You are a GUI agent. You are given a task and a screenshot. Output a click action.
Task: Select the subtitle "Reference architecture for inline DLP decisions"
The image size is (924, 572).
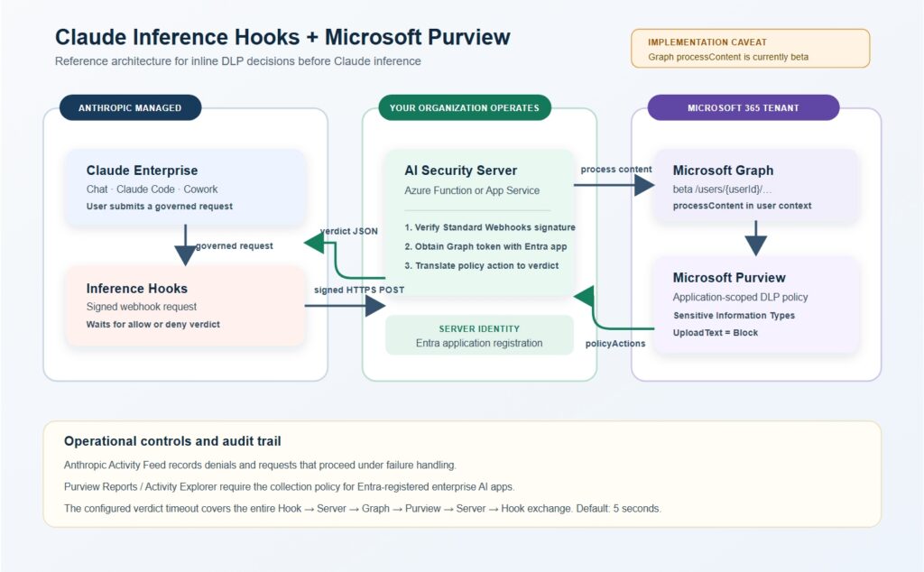click(237, 61)
